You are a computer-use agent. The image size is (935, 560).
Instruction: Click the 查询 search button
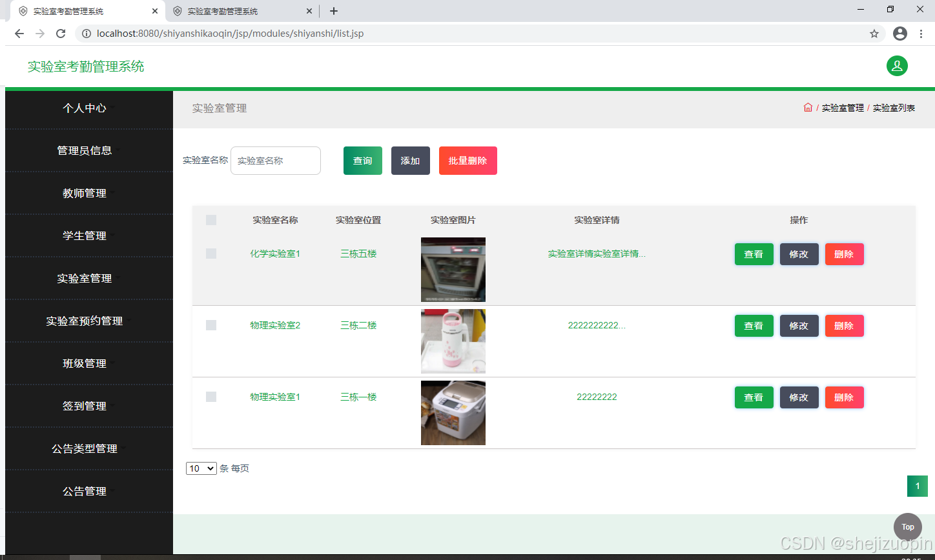[362, 160]
